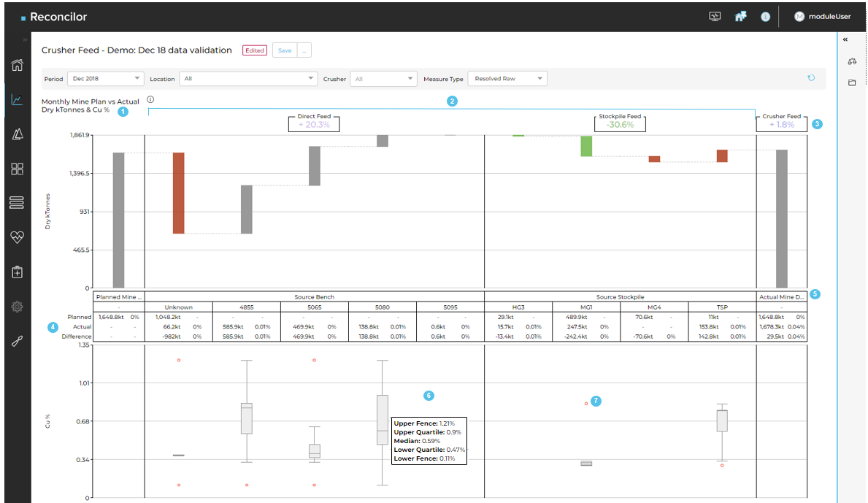Click the Edited status label
This screenshot has width=868, height=503.
[x=254, y=50]
